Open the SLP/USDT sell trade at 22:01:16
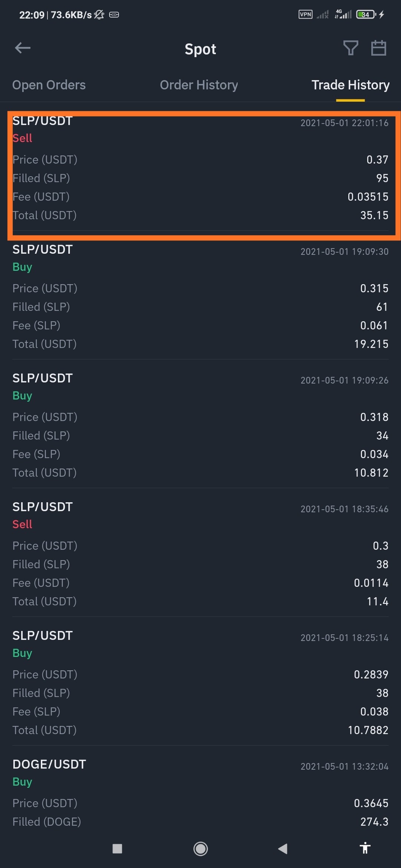This screenshot has width=401, height=868. tap(200, 171)
